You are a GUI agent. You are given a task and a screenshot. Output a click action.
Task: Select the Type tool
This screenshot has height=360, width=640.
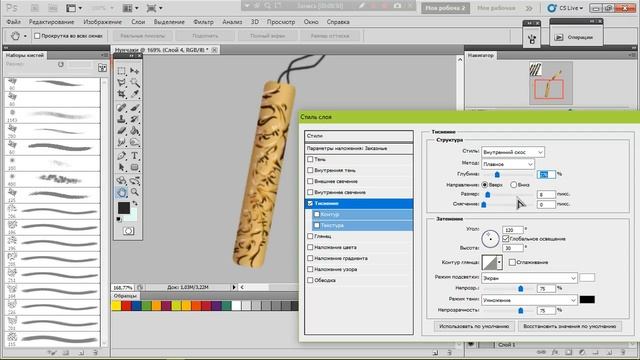click(135, 156)
